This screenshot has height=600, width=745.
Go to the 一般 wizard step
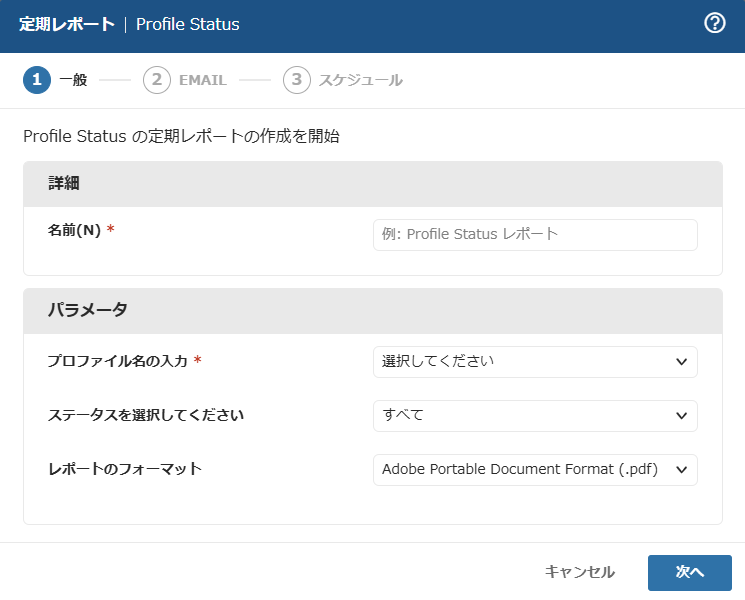73,80
